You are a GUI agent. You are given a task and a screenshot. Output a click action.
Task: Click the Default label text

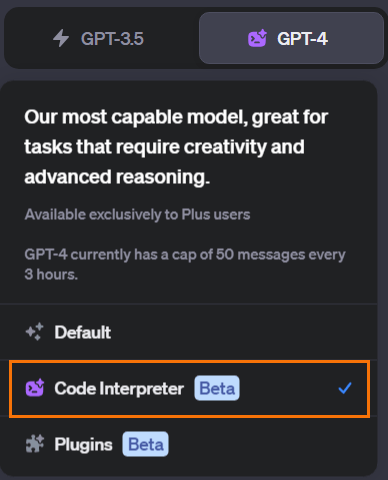(x=83, y=332)
